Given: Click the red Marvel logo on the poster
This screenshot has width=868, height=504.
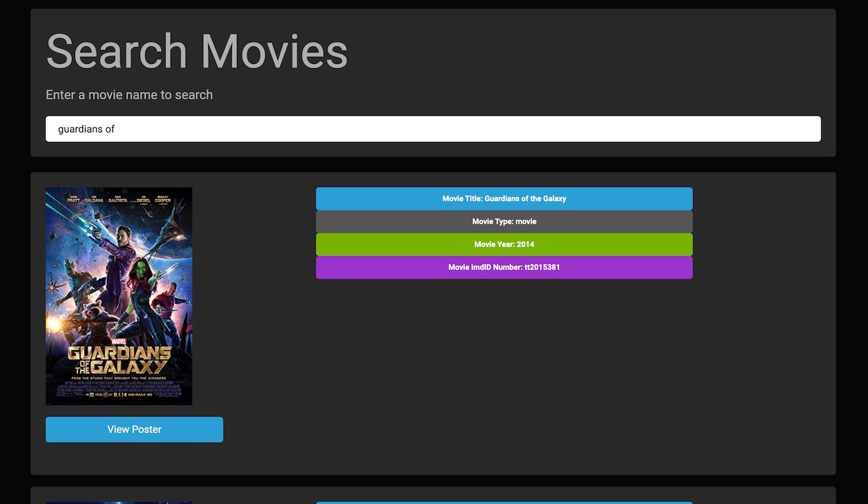Looking at the screenshot, I should coord(119,341).
